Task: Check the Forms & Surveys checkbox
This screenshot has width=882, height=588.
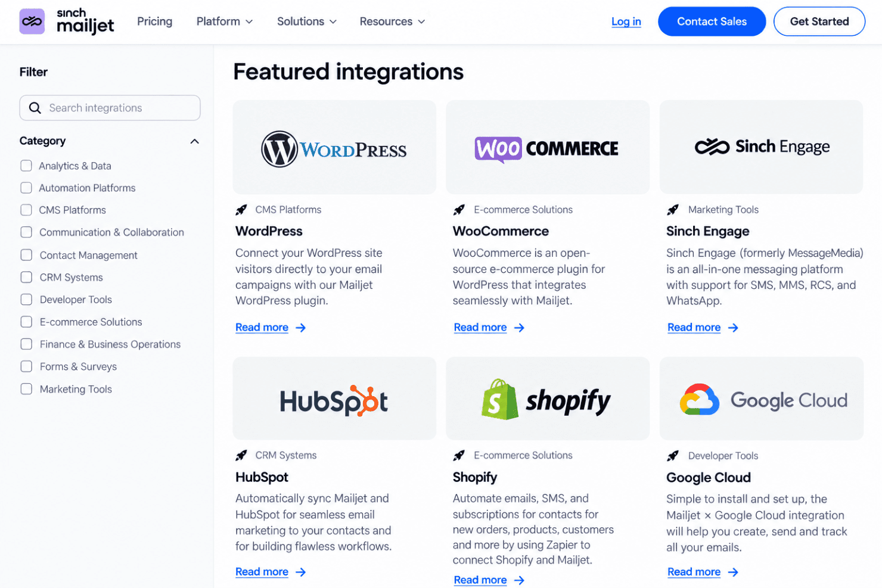Action: (x=26, y=366)
